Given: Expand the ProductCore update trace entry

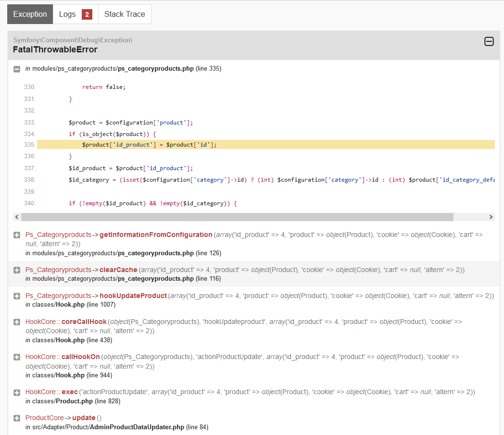Looking at the screenshot, I should tap(17, 418).
